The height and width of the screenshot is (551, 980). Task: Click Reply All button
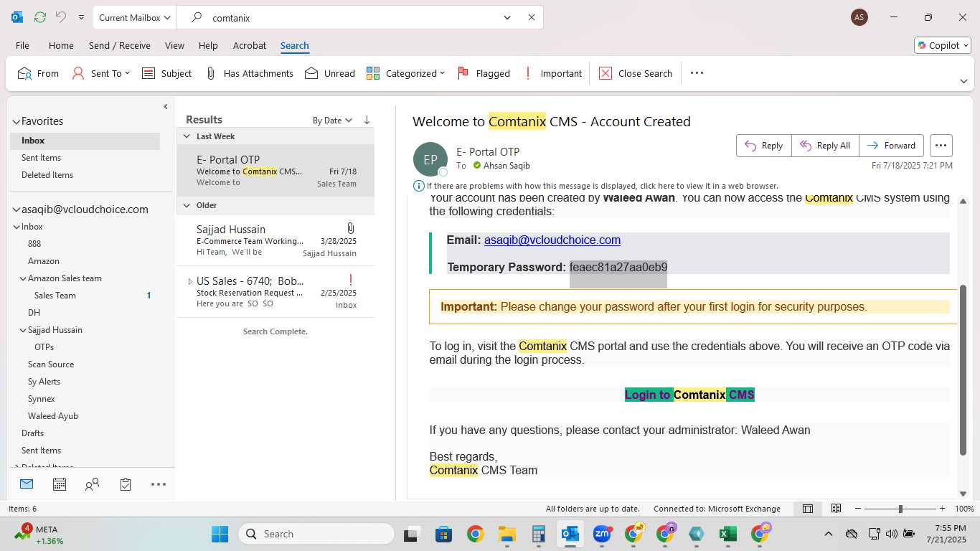pyautogui.click(x=825, y=145)
